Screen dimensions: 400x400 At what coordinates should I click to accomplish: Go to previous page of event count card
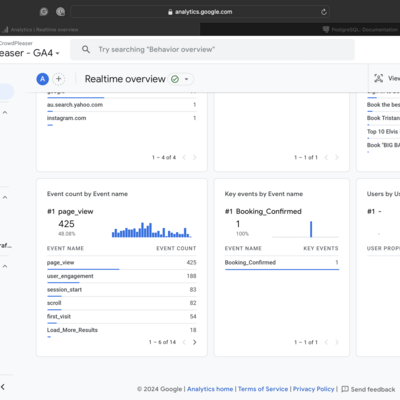tap(184, 342)
